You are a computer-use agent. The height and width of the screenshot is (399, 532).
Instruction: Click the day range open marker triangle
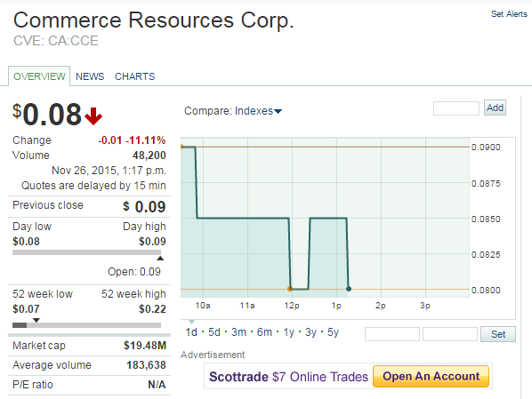coord(160,259)
